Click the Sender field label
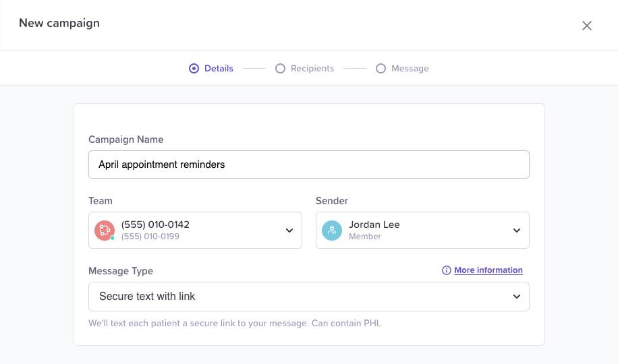 (x=332, y=201)
